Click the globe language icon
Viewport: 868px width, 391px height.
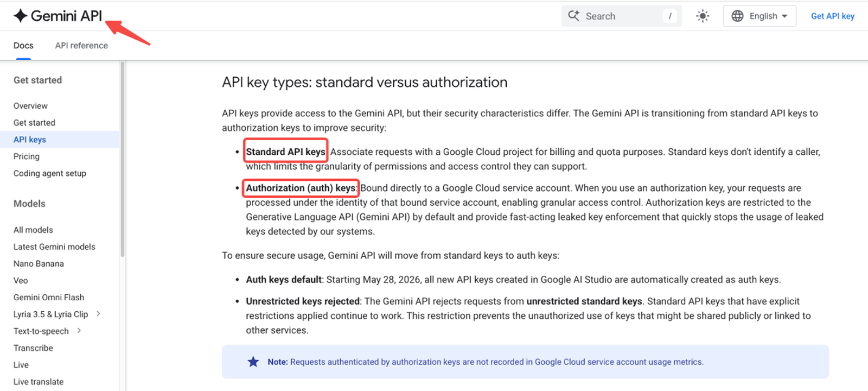point(737,16)
